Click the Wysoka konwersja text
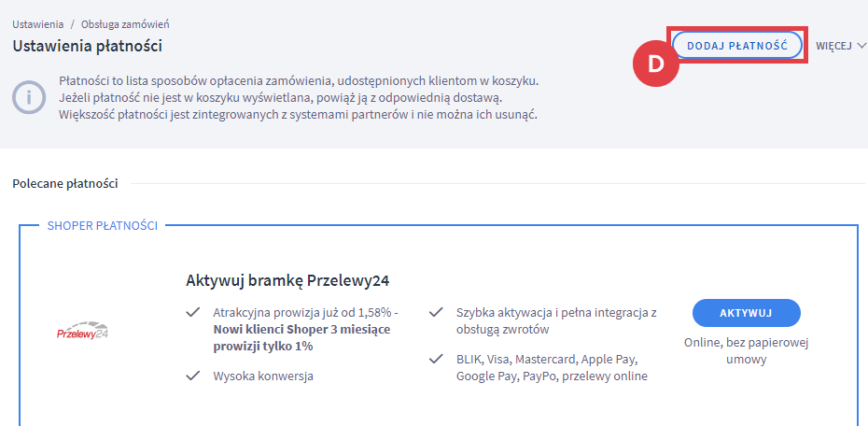 pyautogui.click(x=263, y=376)
